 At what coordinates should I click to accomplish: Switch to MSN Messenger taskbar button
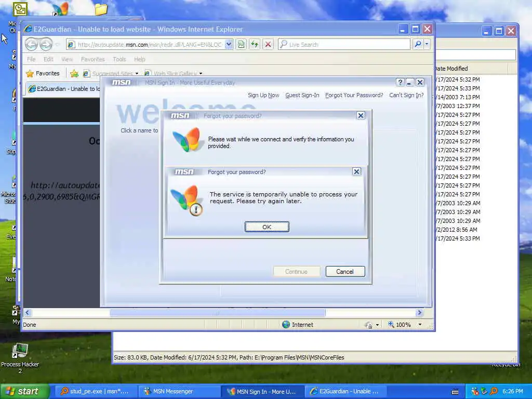[x=179, y=391]
